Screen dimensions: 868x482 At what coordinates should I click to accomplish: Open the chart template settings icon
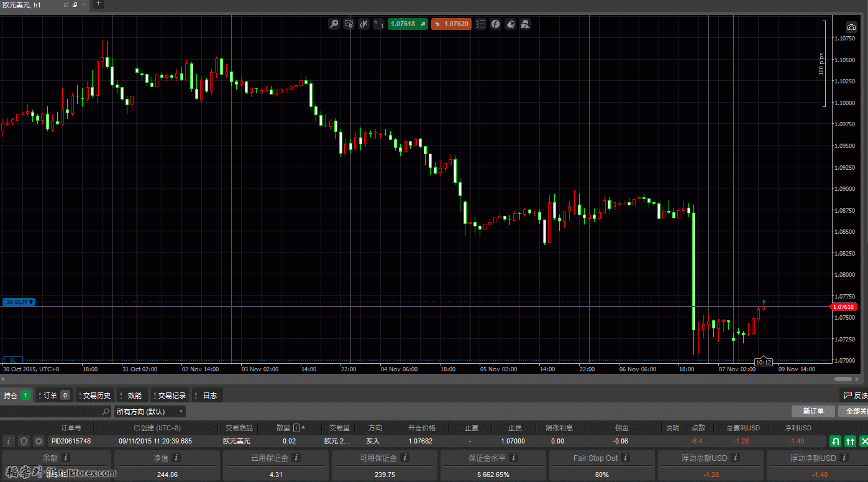point(349,24)
